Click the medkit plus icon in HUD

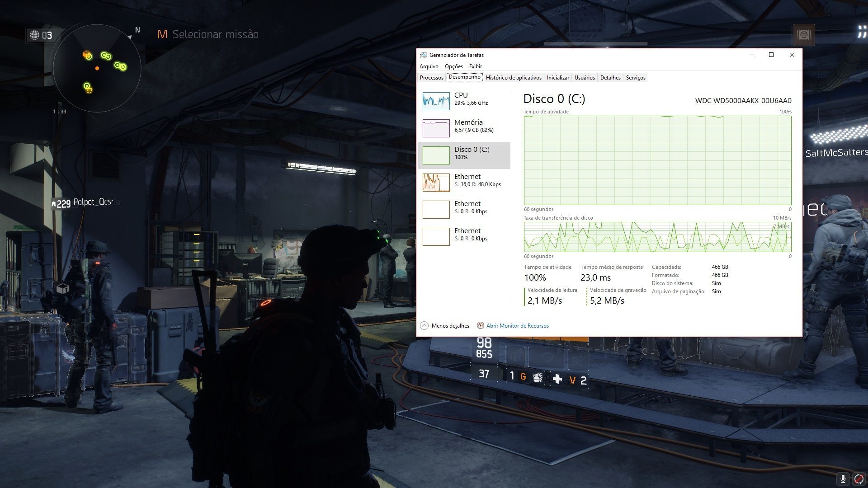[557, 379]
